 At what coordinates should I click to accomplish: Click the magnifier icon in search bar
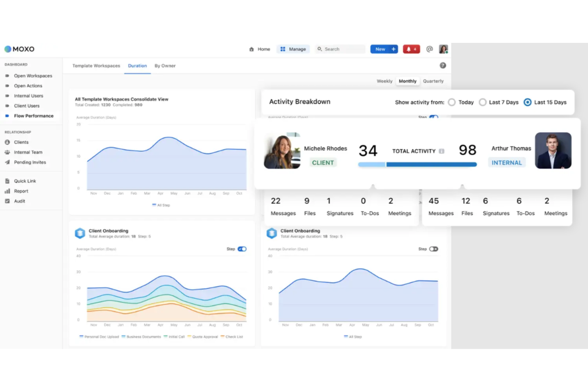[x=319, y=49]
